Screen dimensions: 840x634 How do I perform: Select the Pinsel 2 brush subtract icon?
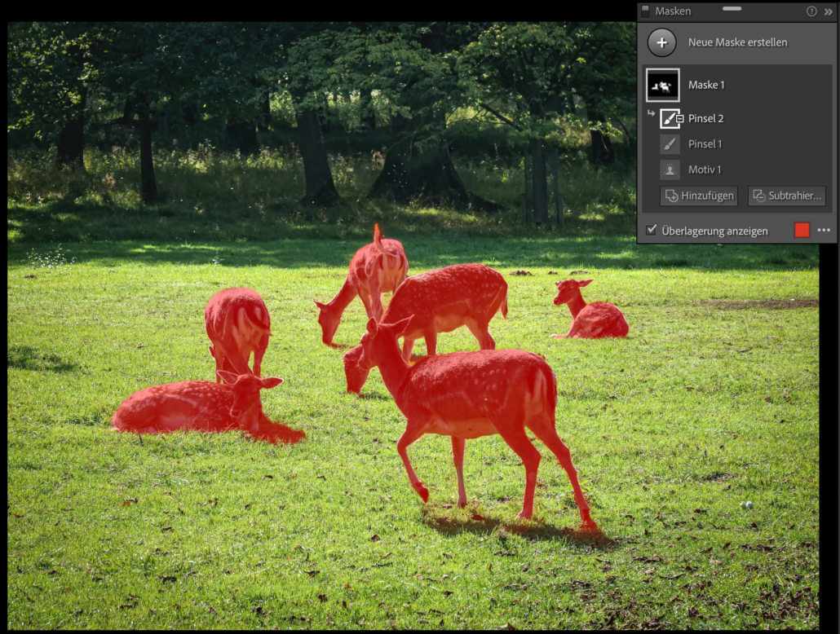point(670,118)
